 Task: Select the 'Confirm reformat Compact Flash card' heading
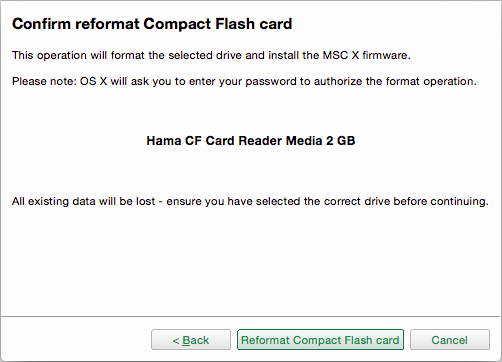152,24
